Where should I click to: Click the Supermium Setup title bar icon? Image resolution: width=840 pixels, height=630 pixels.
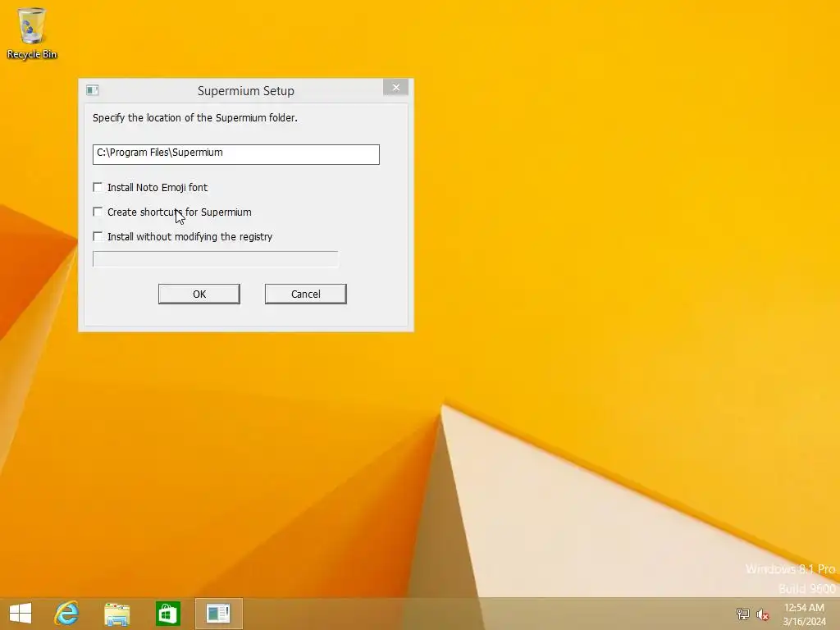(92, 90)
